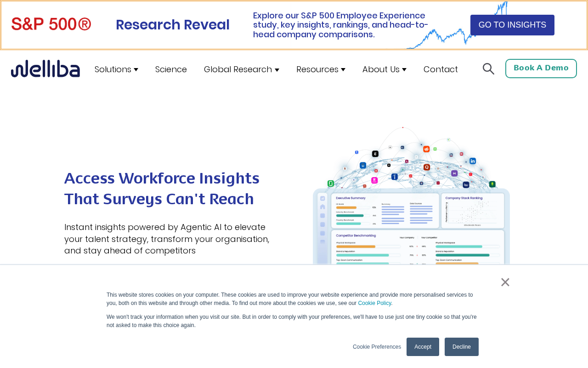Expand the Resources dropdown menu
Viewport: 588px width, 368px height.
coord(321,69)
